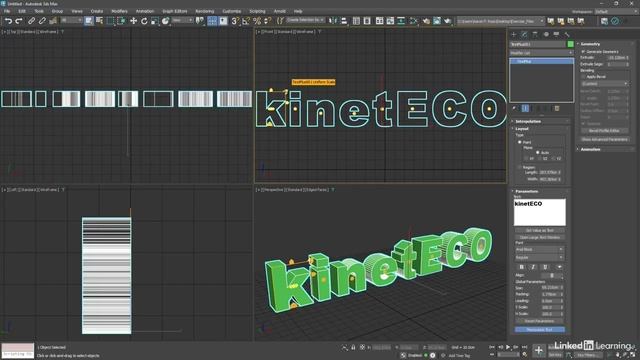The height and width of the screenshot is (360, 640).
Task: Toggle the Percent Snap icon
Action: coord(257,21)
